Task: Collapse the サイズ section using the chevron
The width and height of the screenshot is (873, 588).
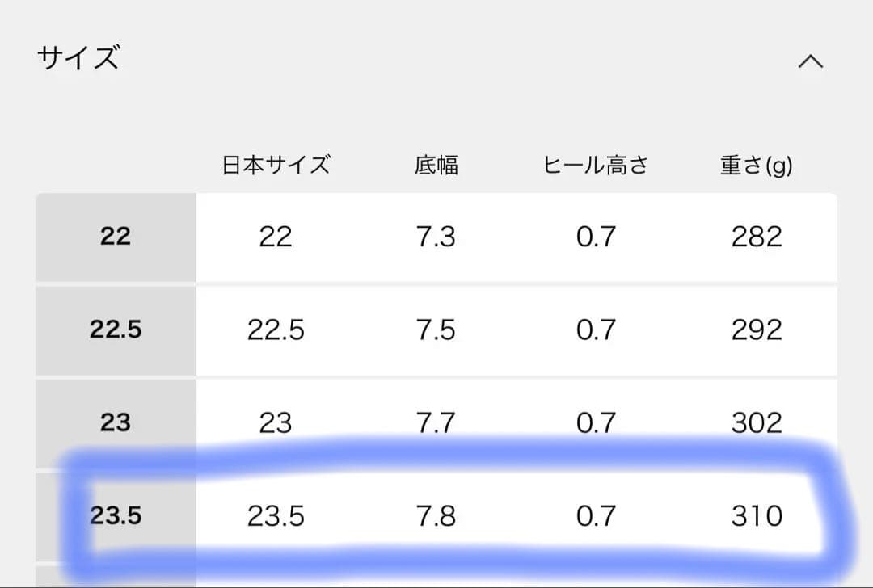Action: [x=812, y=61]
